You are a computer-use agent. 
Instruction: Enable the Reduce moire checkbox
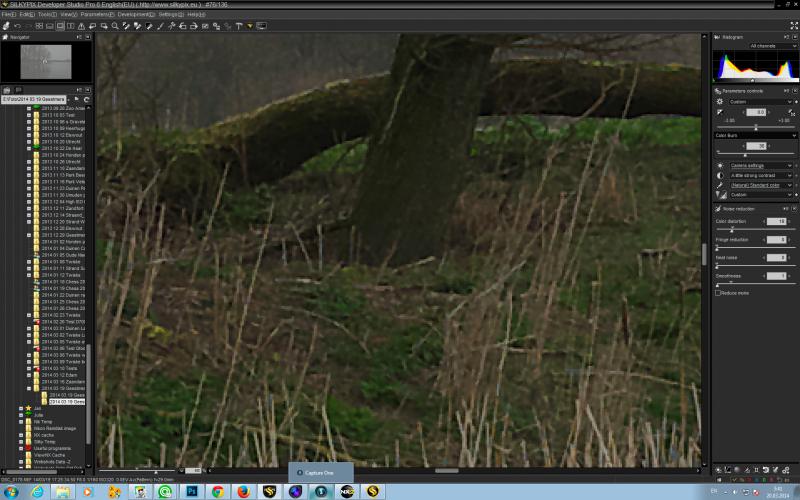718,293
